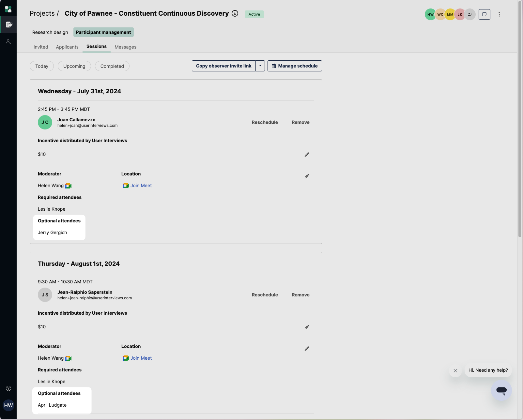Click the Wednesday - July 31st, 2024 heading

click(79, 91)
